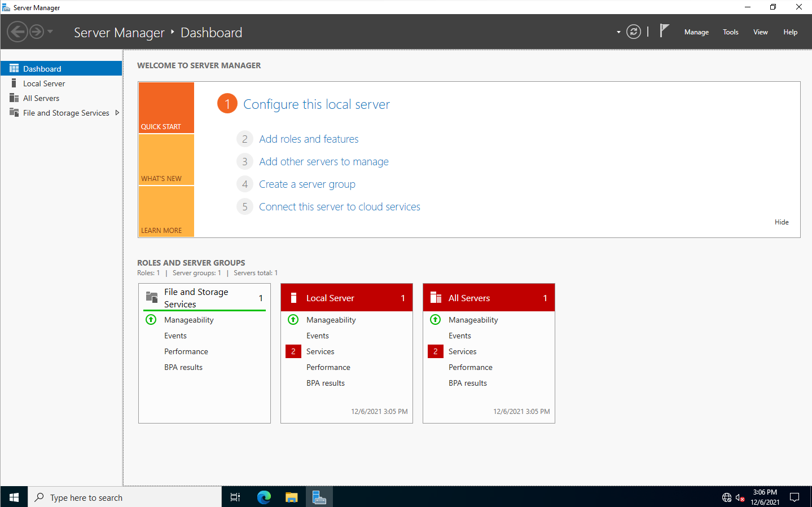
Task: Select the What's New orange tile
Action: (166, 160)
